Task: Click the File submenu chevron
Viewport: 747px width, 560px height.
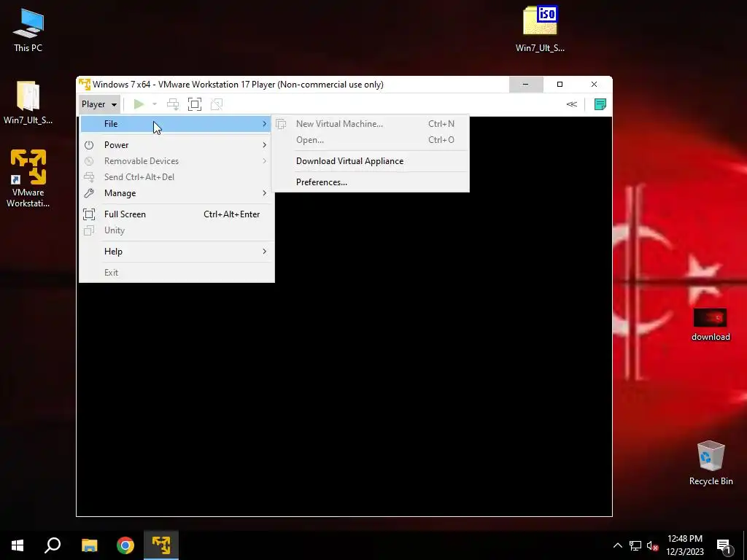Action: (x=264, y=124)
